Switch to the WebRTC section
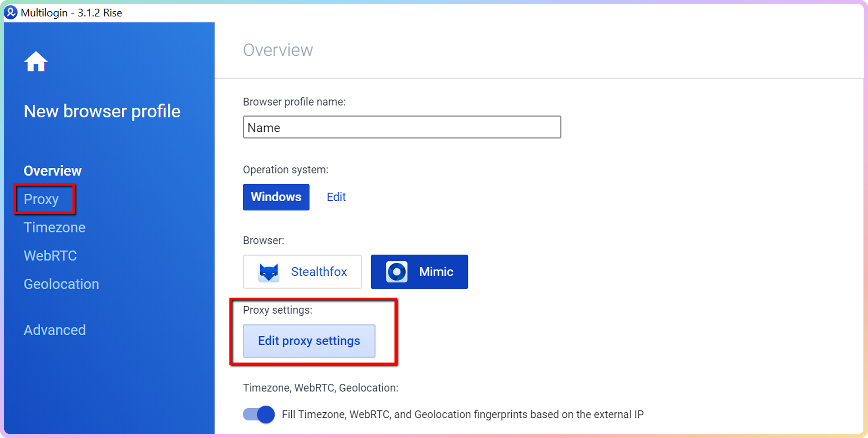The image size is (868, 438). [50, 256]
